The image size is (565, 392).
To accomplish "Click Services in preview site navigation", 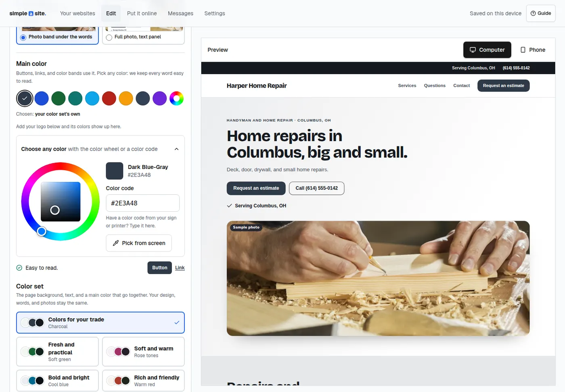I will [x=407, y=85].
